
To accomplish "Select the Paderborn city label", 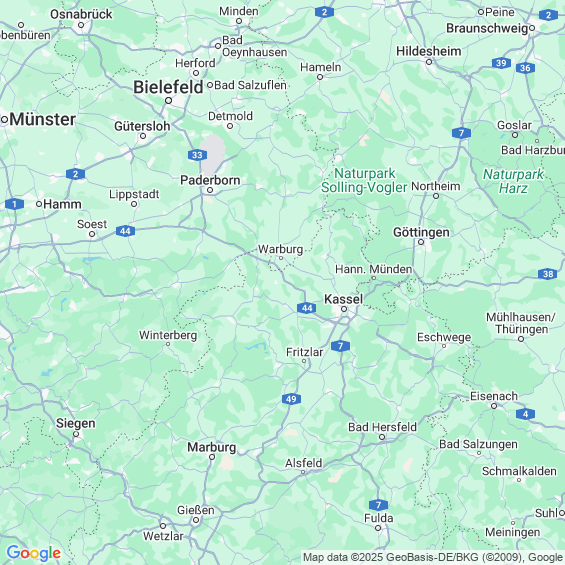I will pos(210,180).
